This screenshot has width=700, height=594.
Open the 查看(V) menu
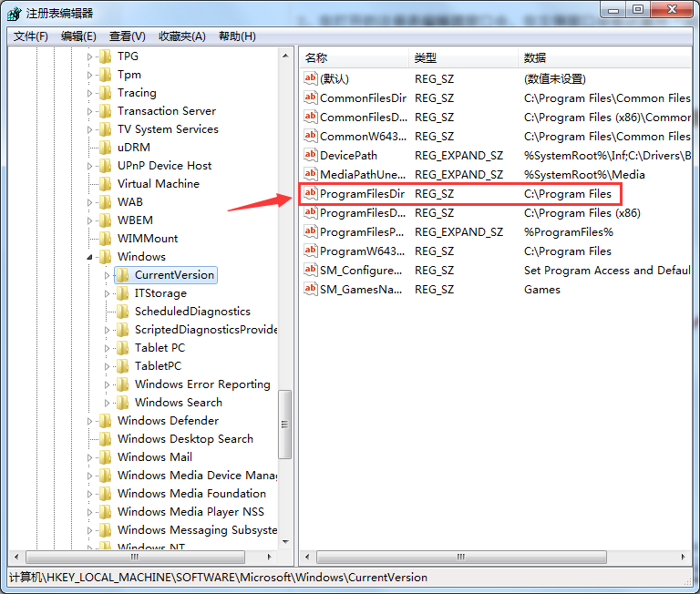tap(128, 36)
